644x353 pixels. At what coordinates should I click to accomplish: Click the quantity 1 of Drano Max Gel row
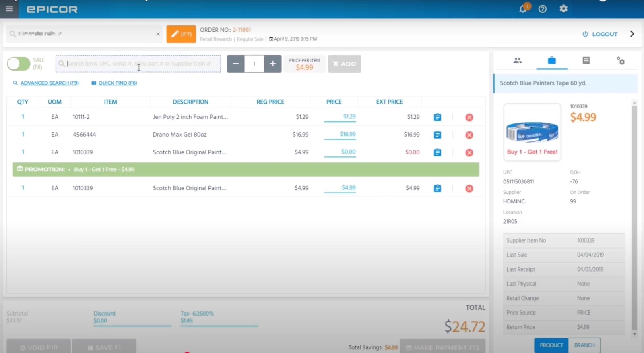(x=23, y=134)
